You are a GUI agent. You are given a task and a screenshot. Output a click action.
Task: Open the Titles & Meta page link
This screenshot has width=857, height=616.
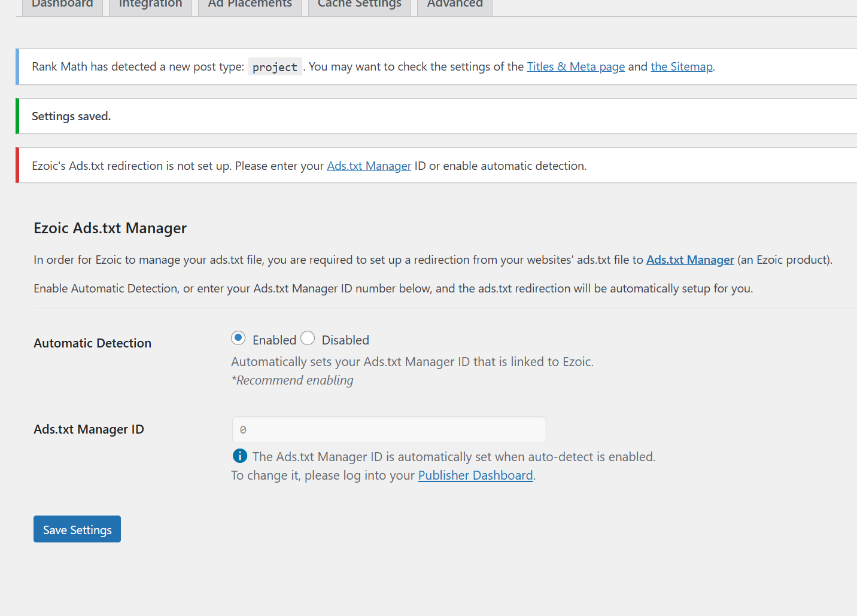tap(576, 66)
